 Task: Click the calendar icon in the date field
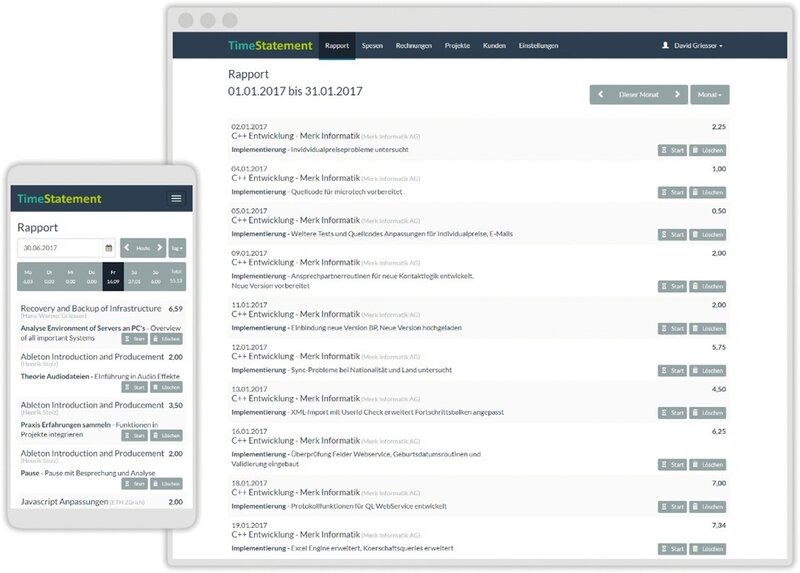(x=108, y=248)
